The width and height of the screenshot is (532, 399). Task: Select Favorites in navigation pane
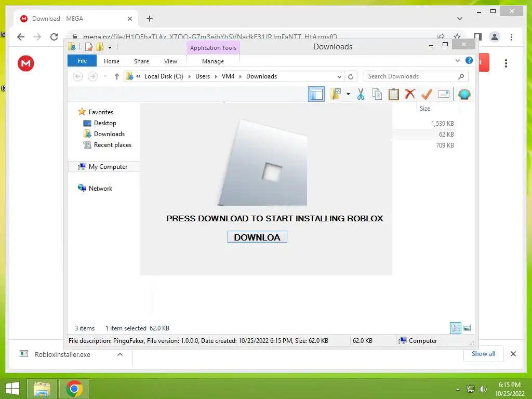point(101,112)
